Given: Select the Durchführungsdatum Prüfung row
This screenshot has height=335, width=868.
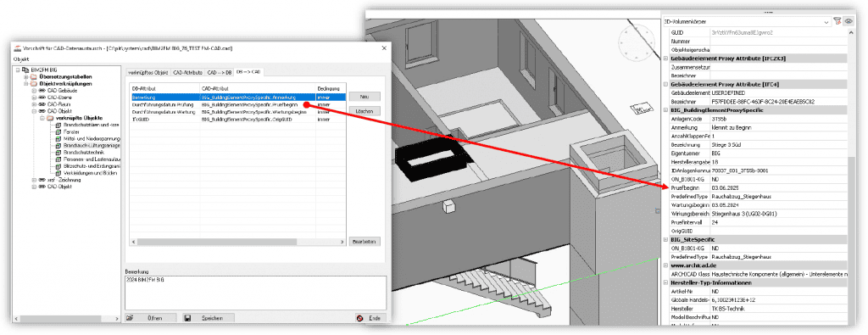Looking at the screenshot, I should [x=238, y=104].
